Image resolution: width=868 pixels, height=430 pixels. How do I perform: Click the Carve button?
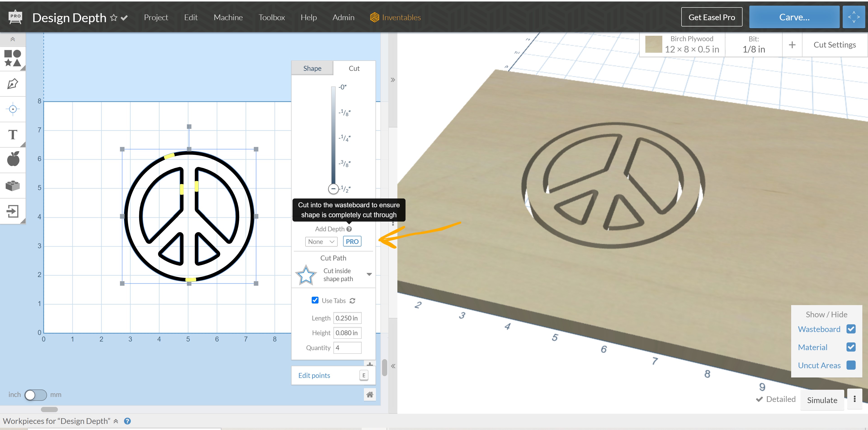[794, 17]
